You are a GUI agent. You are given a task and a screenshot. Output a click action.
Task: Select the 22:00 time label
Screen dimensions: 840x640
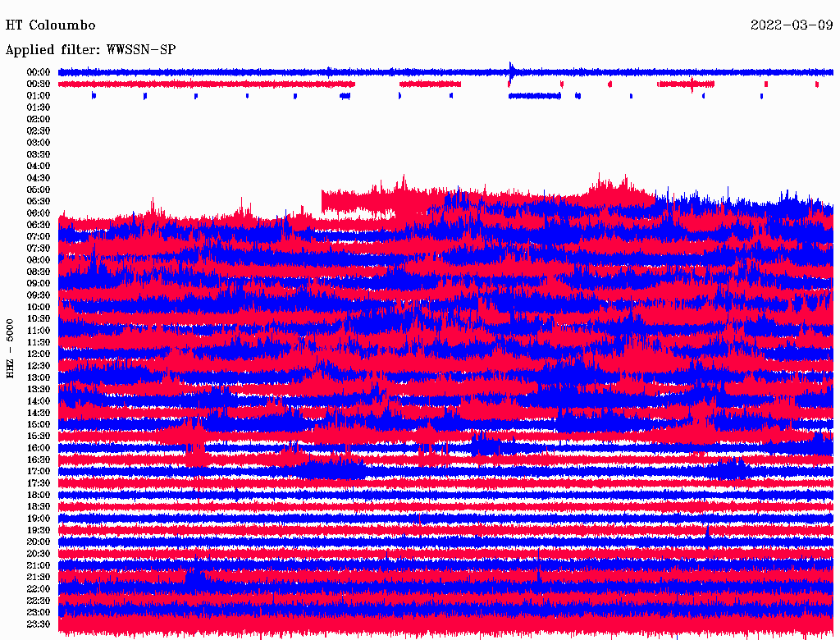click(x=39, y=589)
